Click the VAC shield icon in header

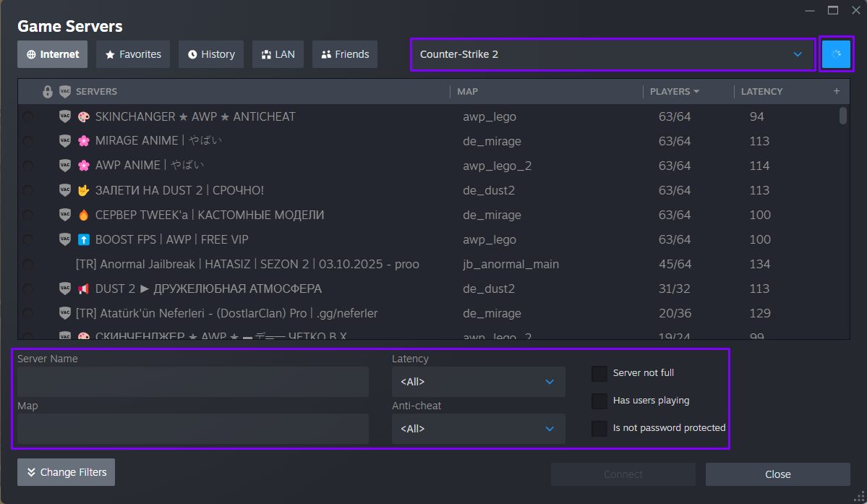(64, 91)
